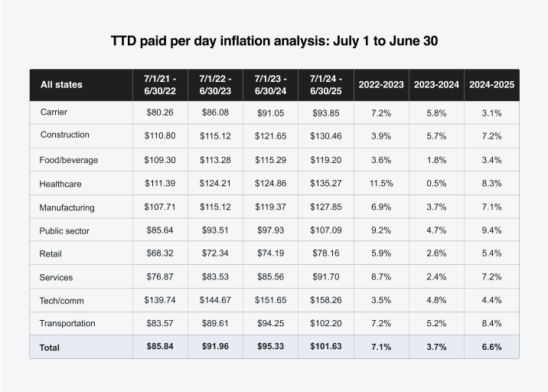Click the Transportation $102.20 cell
548x392 pixels.
(x=326, y=323)
